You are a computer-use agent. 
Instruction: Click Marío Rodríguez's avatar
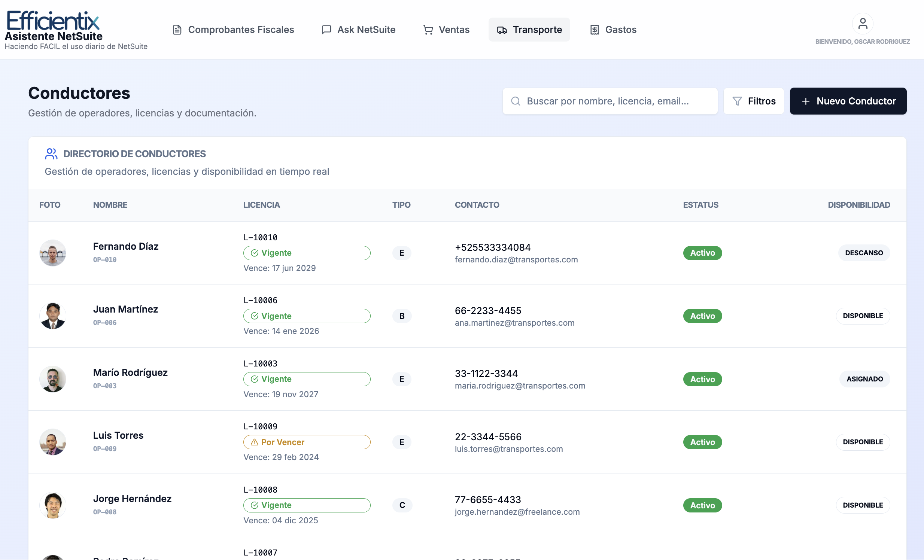pos(53,379)
